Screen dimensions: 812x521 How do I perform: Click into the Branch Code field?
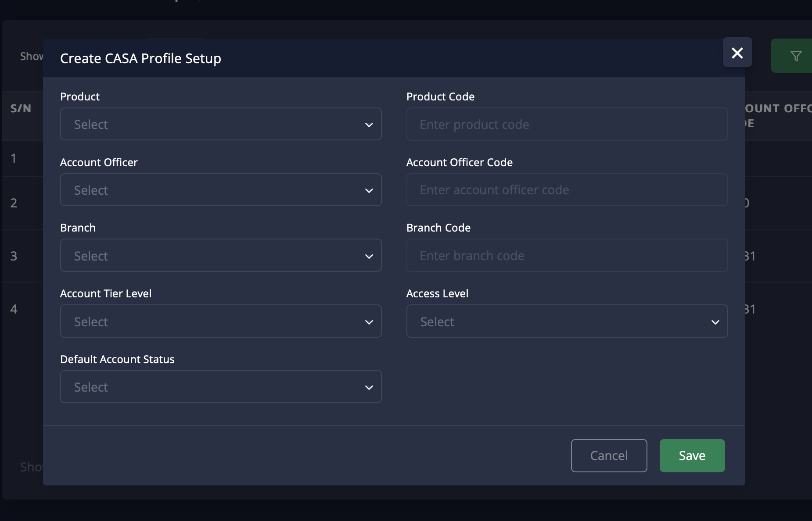click(567, 256)
